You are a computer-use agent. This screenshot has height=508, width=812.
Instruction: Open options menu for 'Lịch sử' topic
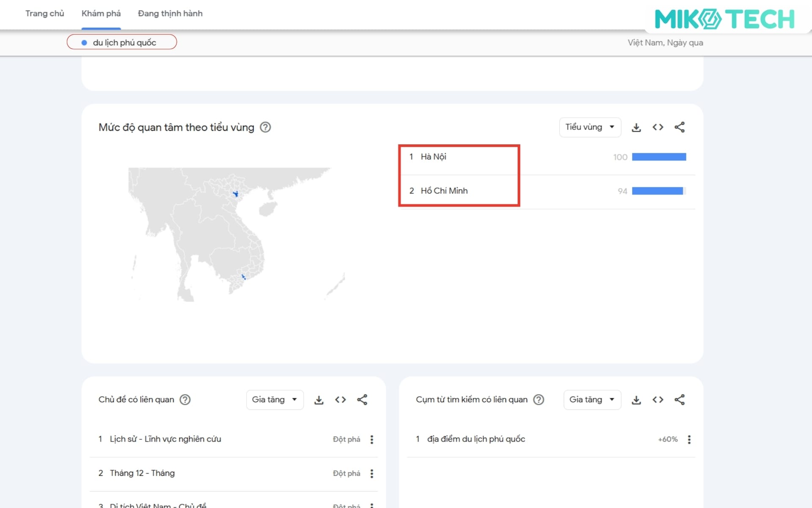pos(372,439)
